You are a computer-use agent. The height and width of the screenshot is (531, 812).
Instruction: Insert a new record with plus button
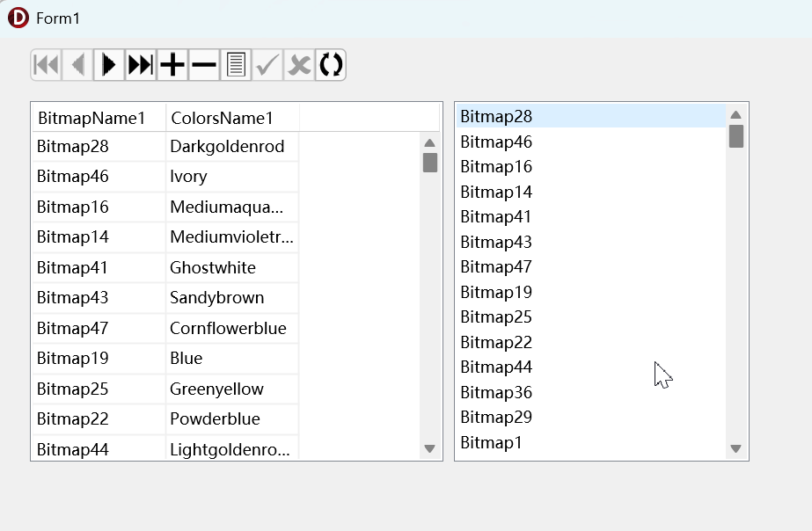(172, 64)
